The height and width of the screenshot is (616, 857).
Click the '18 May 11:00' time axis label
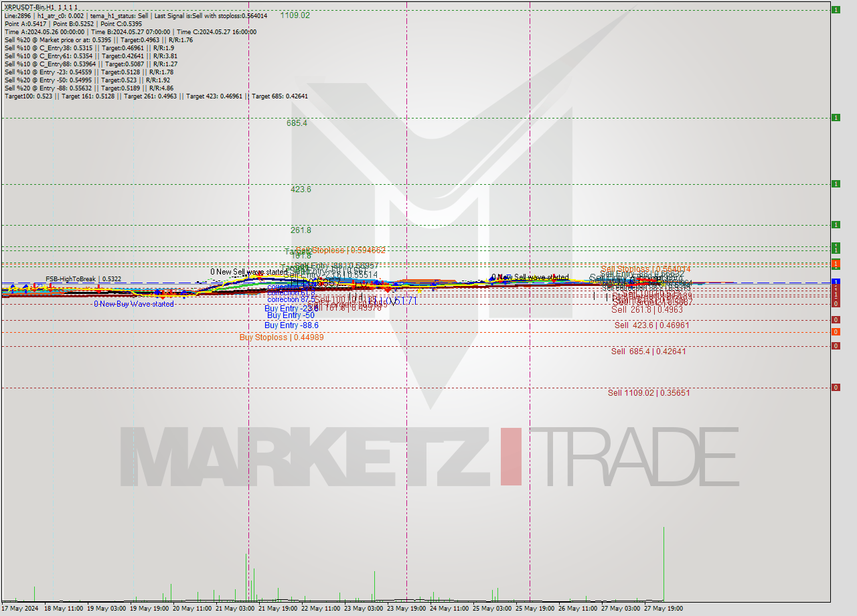tap(64, 609)
